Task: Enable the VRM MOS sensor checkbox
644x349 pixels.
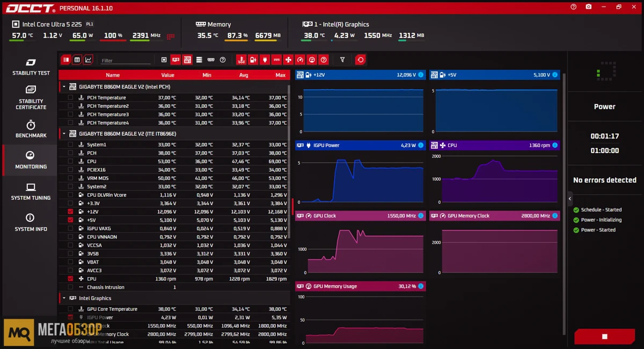Action: click(70, 178)
